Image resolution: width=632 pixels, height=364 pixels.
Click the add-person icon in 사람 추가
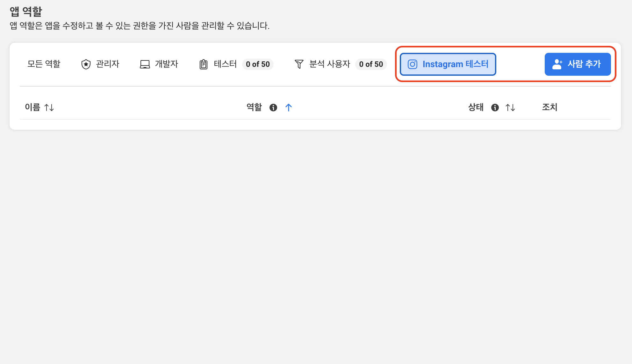coord(557,64)
